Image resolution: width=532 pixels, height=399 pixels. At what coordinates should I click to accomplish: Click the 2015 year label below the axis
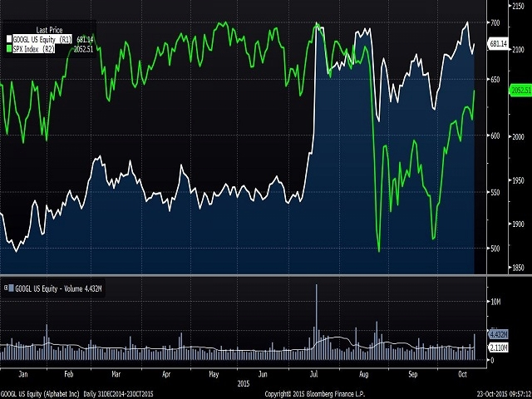coord(241,383)
